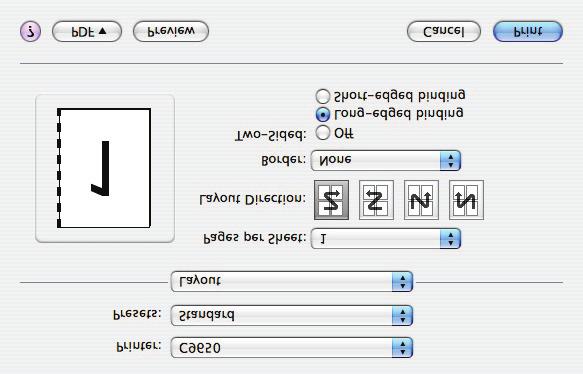
Task: Click the Cancel button
Action: [x=444, y=32]
